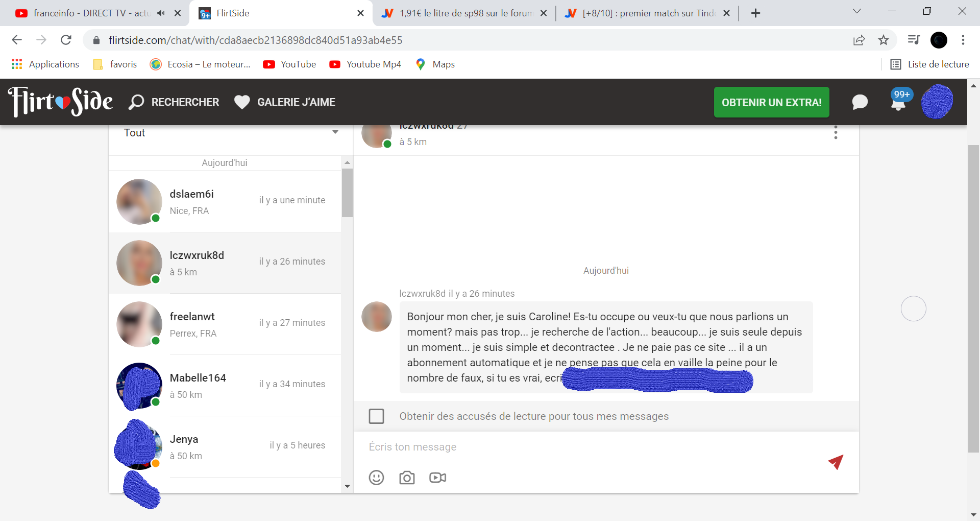Expand the tab search chevron in title bar
The height and width of the screenshot is (521, 980).
(x=857, y=11)
